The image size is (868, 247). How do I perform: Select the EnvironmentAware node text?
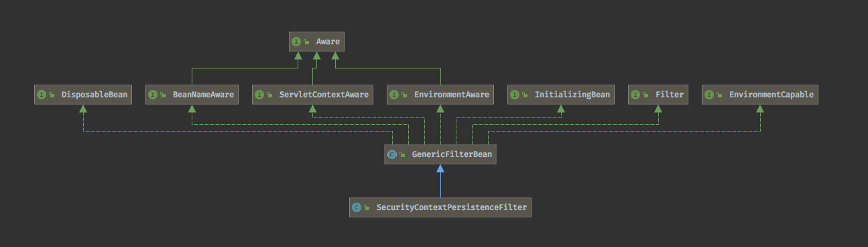point(451,95)
